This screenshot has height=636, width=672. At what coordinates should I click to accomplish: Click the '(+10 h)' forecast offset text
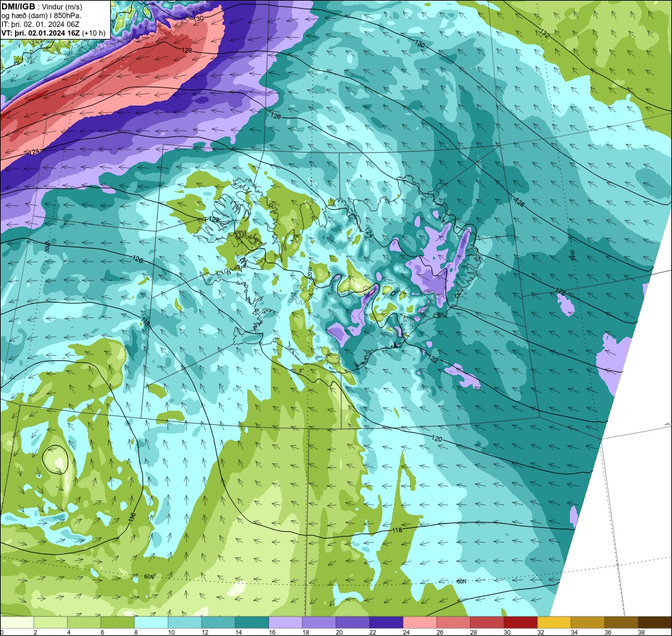93,33
